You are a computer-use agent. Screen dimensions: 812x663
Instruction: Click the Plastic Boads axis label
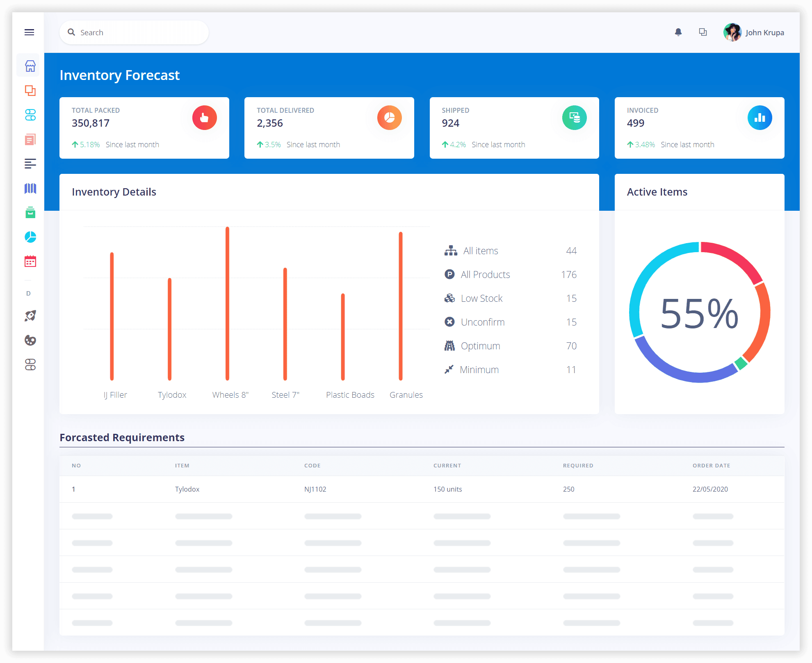(x=350, y=395)
